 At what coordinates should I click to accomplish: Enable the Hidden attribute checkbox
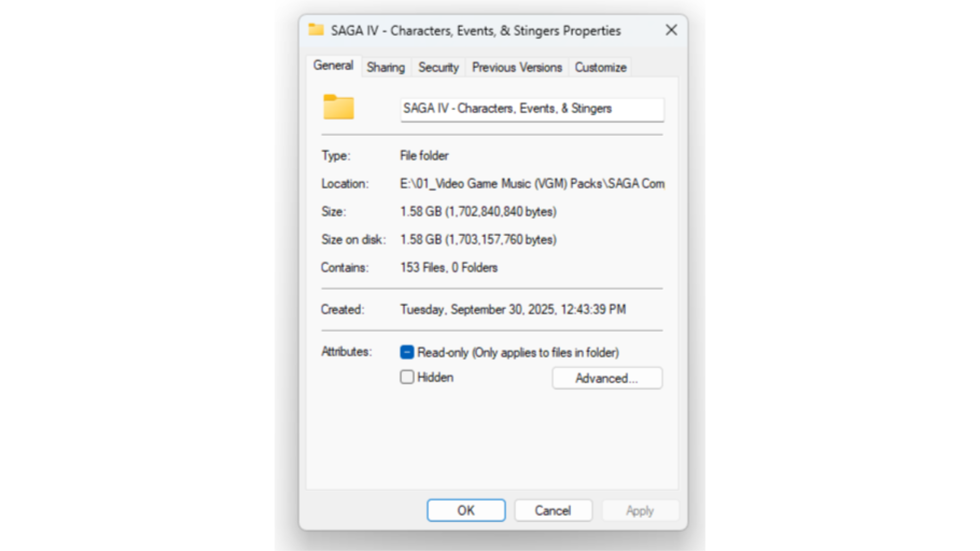pyautogui.click(x=407, y=377)
